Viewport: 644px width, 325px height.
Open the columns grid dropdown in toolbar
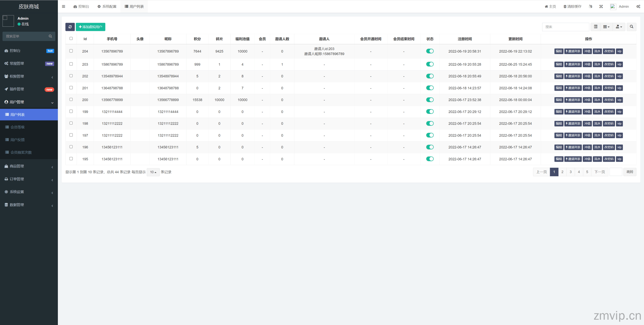pyautogui.click(x=606, y=27)
